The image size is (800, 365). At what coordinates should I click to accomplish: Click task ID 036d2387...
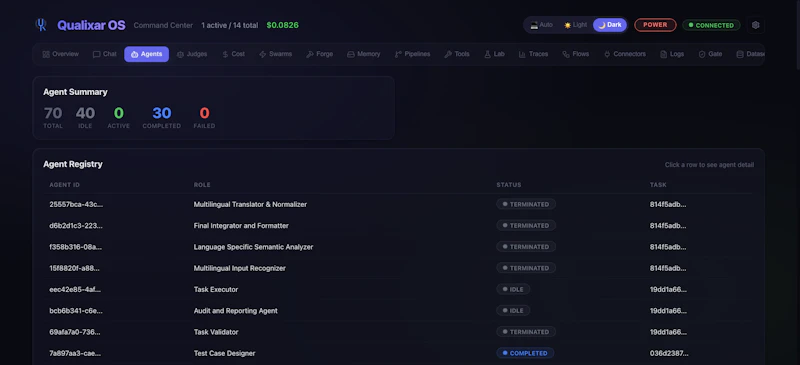(668, 353)
